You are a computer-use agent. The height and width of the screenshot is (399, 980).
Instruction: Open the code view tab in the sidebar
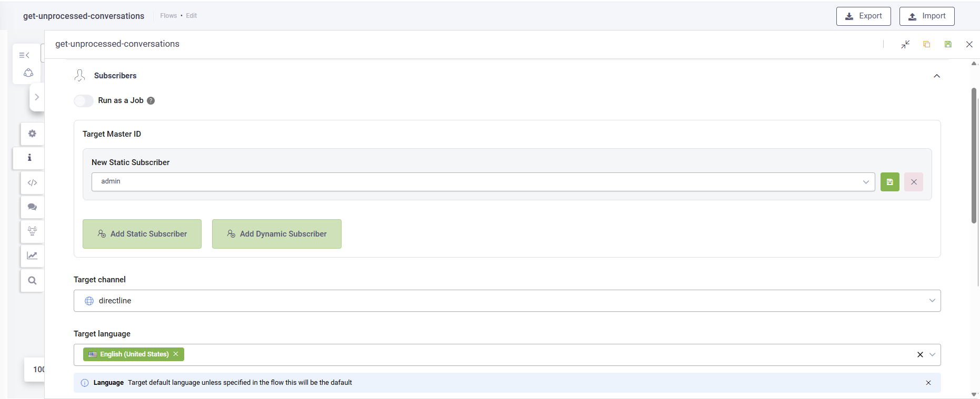32,182
